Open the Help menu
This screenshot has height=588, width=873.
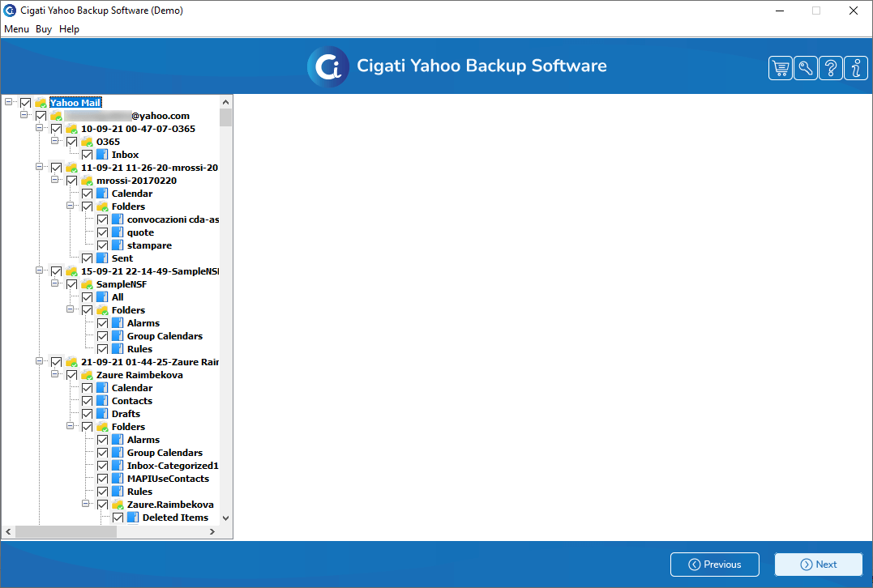pos(69,29)
